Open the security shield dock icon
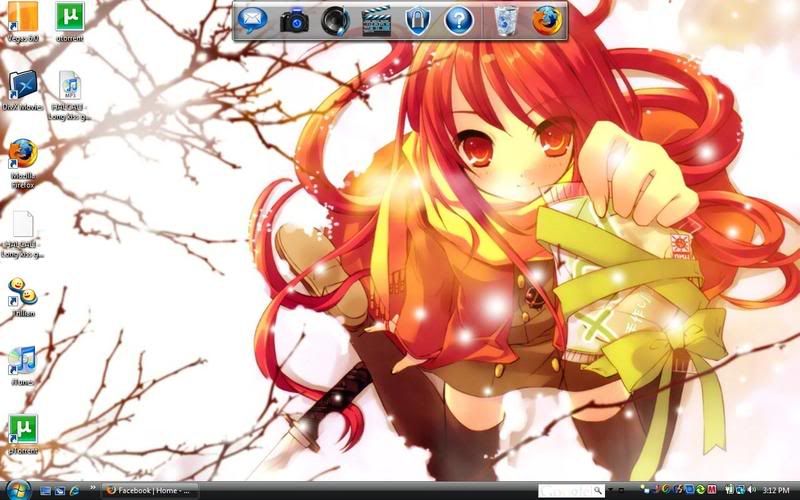800x500 pixels. [417, 20]
